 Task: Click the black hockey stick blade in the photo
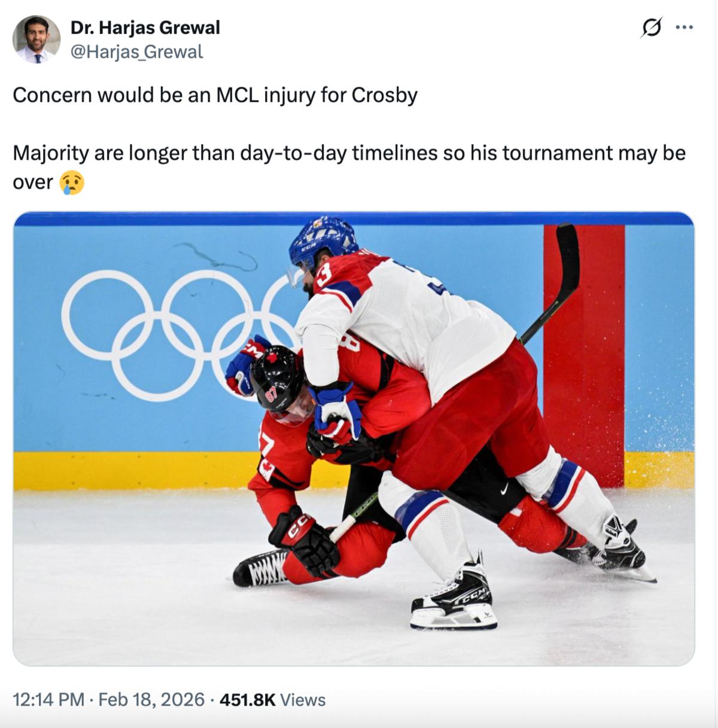coord(567,257)
